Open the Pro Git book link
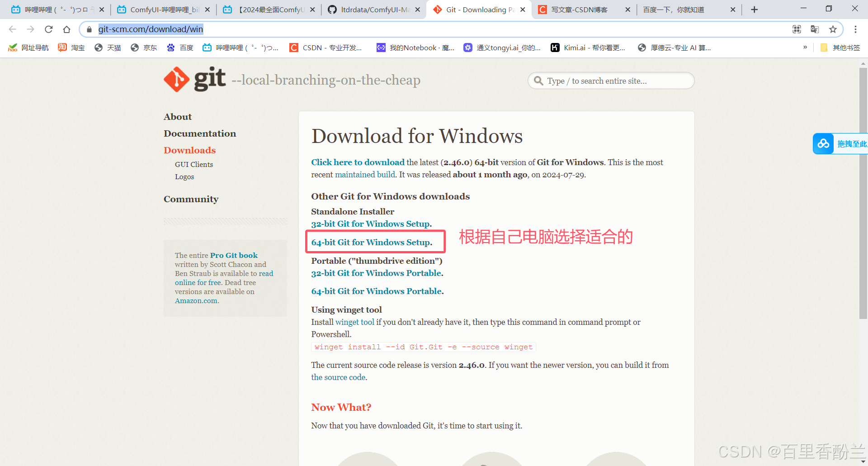The width and height of the screenshot is (868, 466). click(234, 255)
